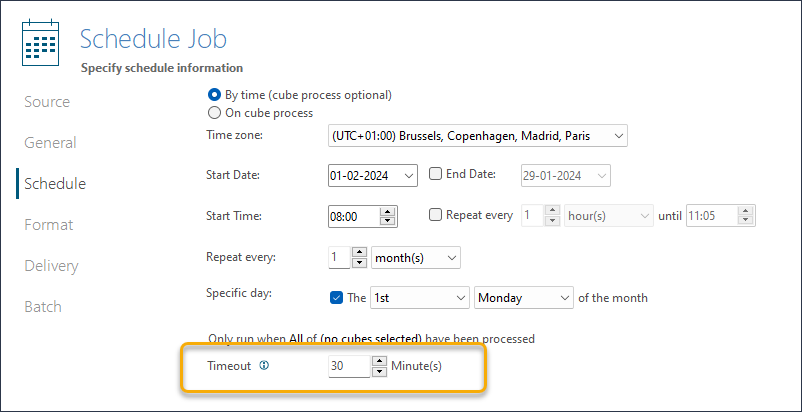The width and height of the screenshot is (802, 412).
Task: Enable the End Date checkbox
Action: click(x=435, y=174)
